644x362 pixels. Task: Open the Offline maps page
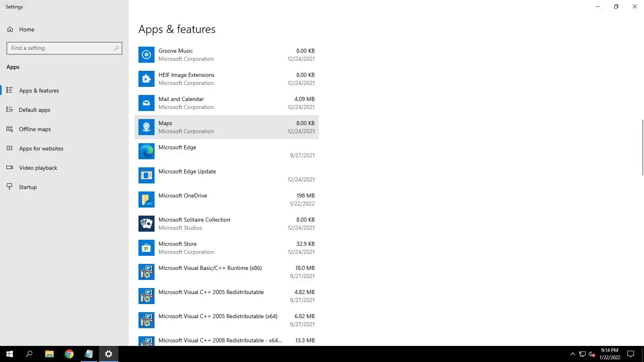[x=64, y=129]
